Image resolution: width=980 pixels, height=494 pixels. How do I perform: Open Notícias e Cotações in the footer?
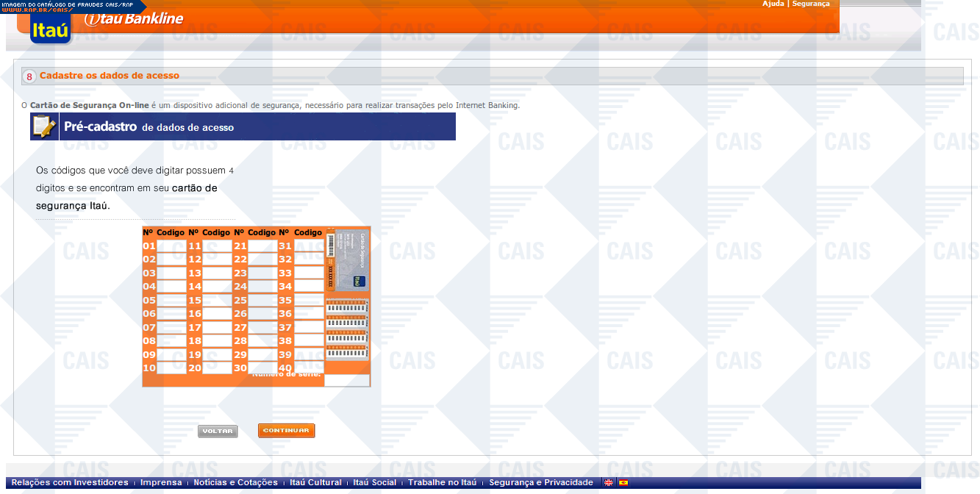(x=235, y=483)
